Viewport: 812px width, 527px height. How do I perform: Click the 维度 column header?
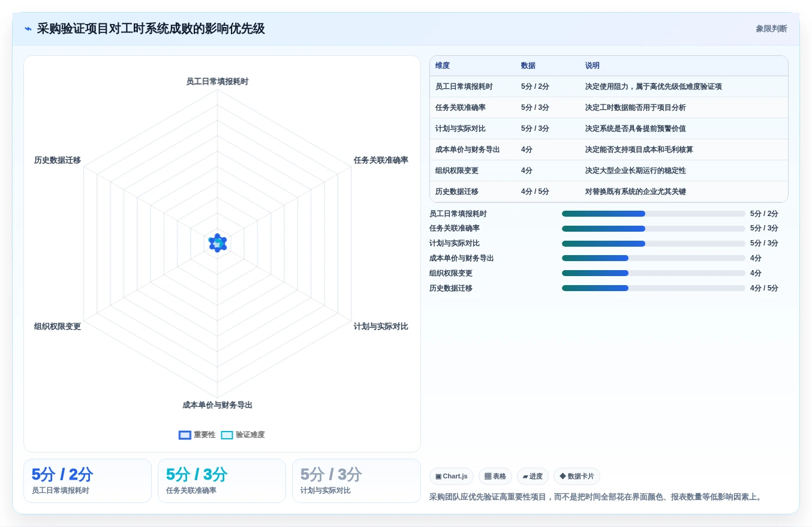[x=443, y=66]
